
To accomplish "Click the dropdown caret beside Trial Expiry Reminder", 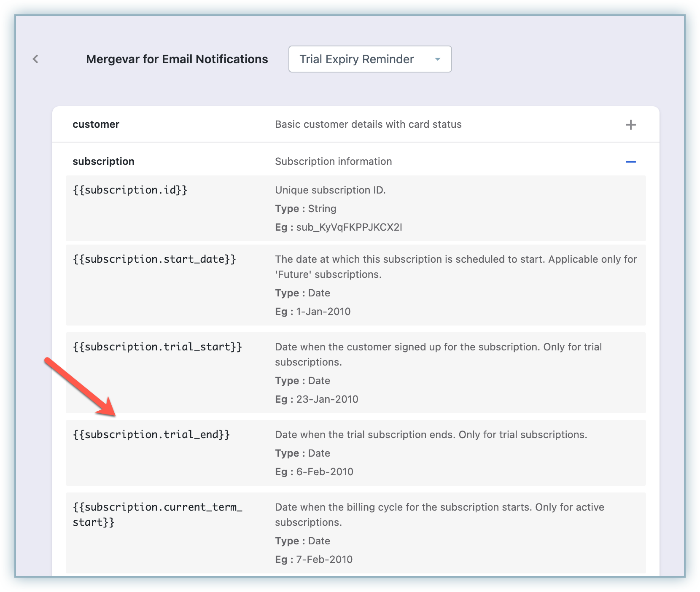I will (437, 59).
